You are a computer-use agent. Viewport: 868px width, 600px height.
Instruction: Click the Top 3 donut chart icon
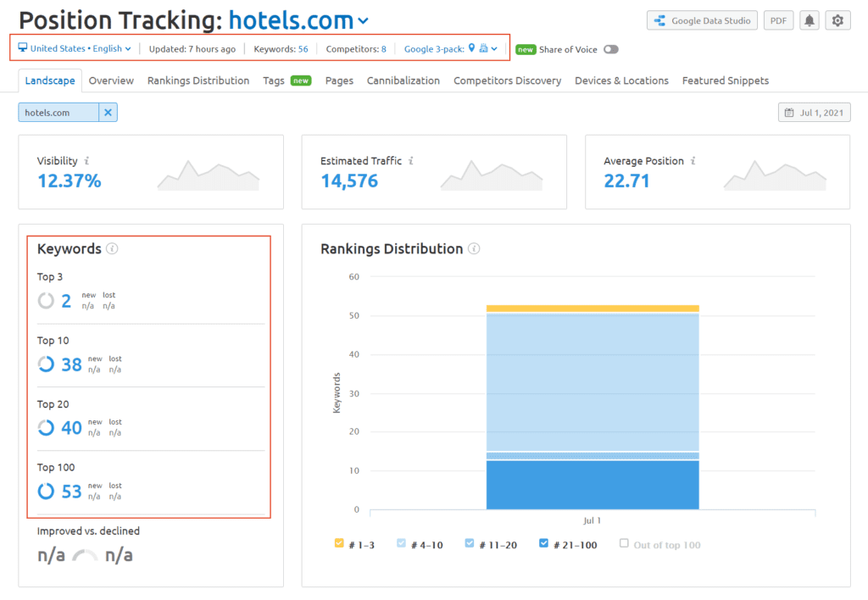pos(46,301)
